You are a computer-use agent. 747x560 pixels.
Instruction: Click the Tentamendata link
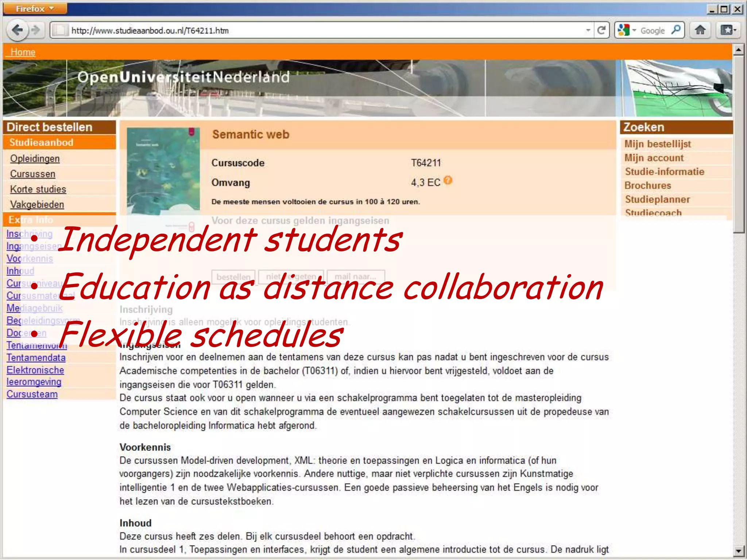point(36,358)
